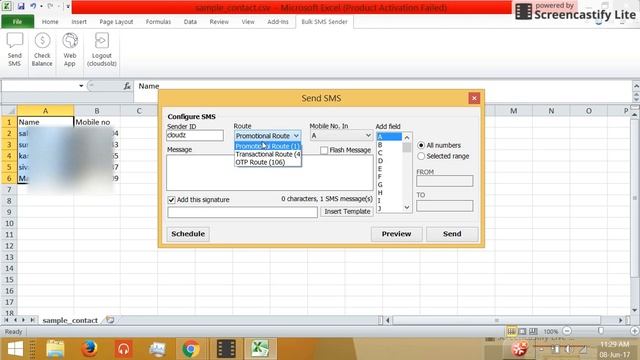This screenshot has height=360, width=640.
Task: Open the Mobile No. In dropdown
Action: [368, 136]
